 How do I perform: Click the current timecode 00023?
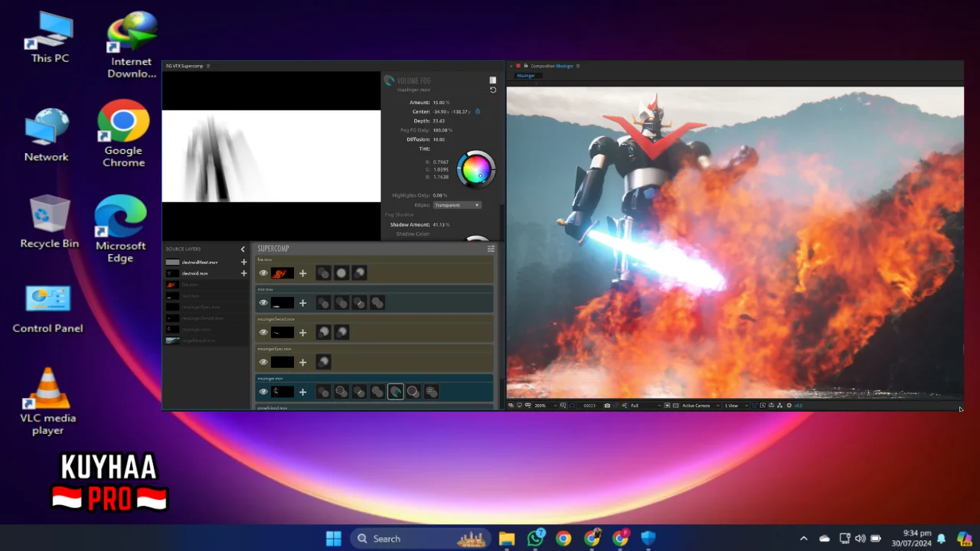click(590, 406)
